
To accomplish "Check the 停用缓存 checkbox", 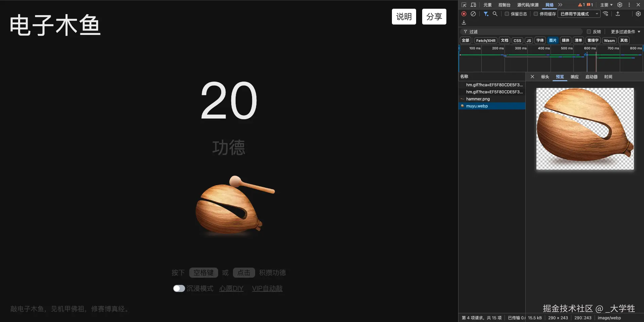I will tap(536, 14).
